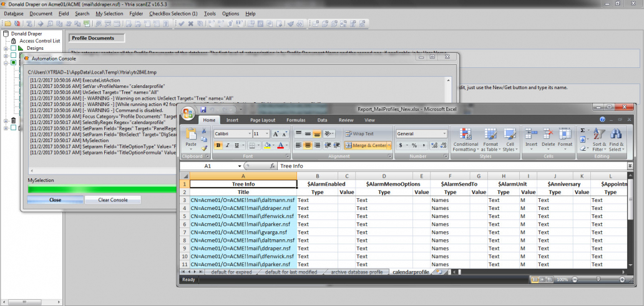
Task: Click the Bottom Align icon
Action: [x=316, y=134]
